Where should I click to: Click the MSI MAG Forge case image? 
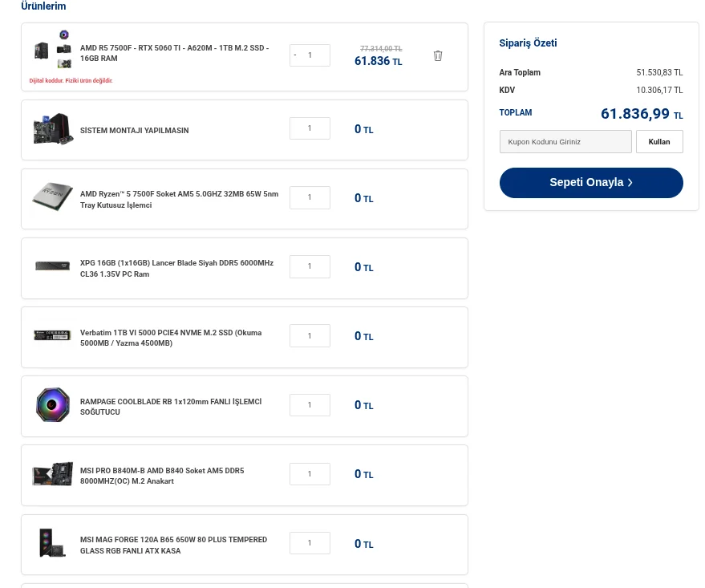click(53, 543)
